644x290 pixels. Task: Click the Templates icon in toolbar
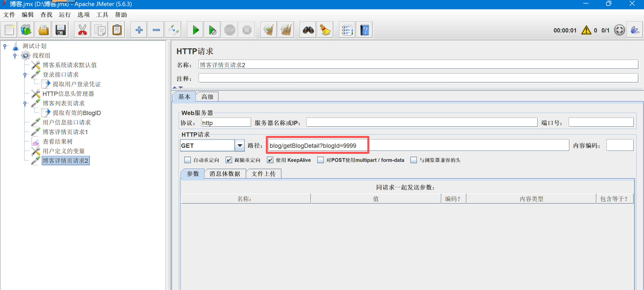click(x=26, y=30)
